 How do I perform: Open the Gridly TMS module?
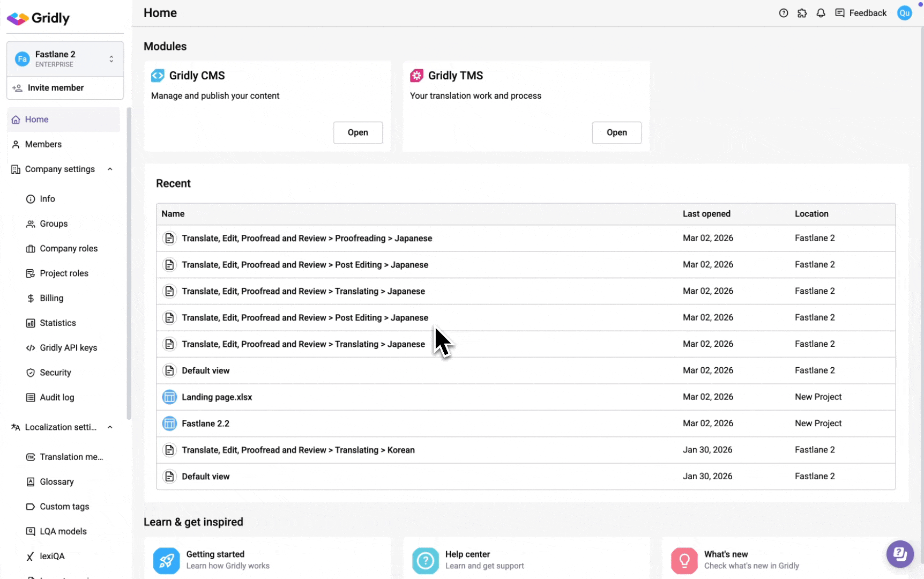pos(616,132)
